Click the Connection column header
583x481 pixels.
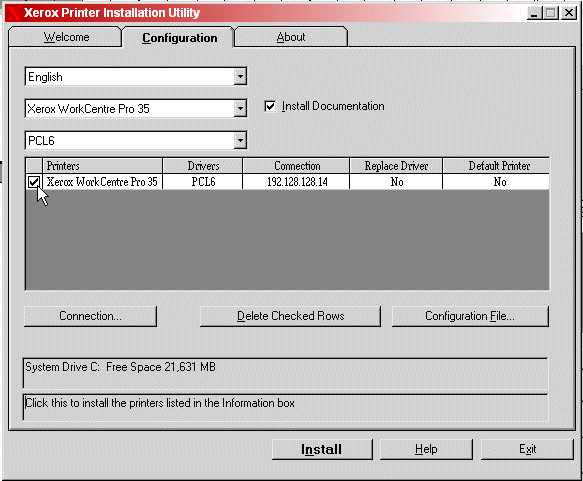pyautogui.click(x=296, y=166)
